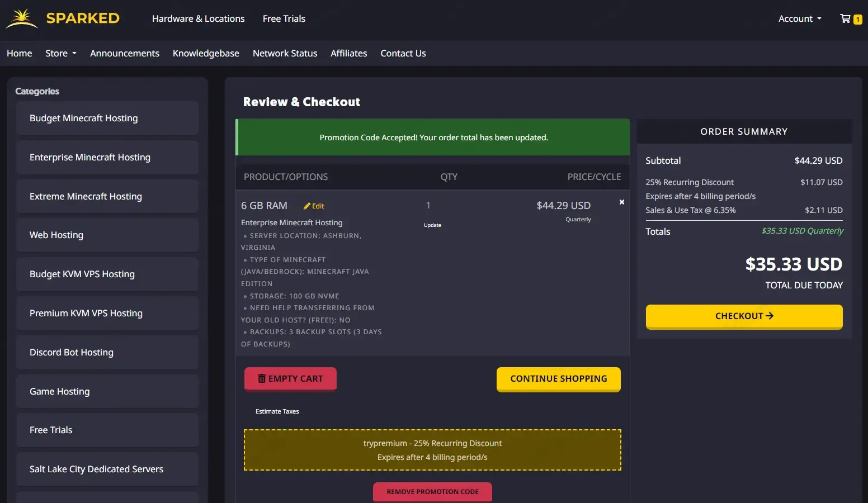Screen dimensions: 868x503
Task: Select Budget KVM VPS Hosting category
Action: [107, 274]
